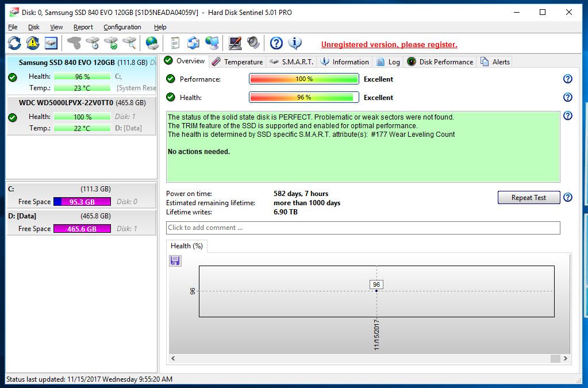The height and width of the screenshot is (388, 588).
Task: Click the C: free space 95.3 GB bar
Action: tap(82, 202)
